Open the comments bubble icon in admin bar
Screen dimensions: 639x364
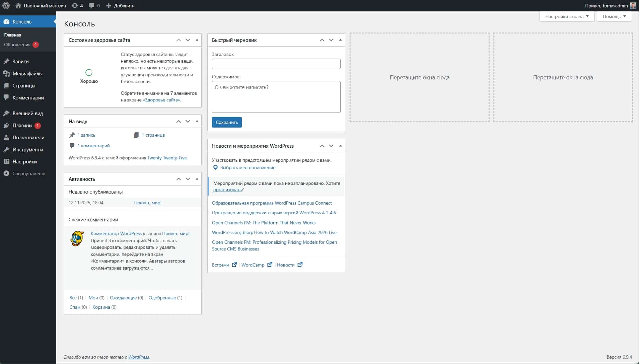point(91,6)
